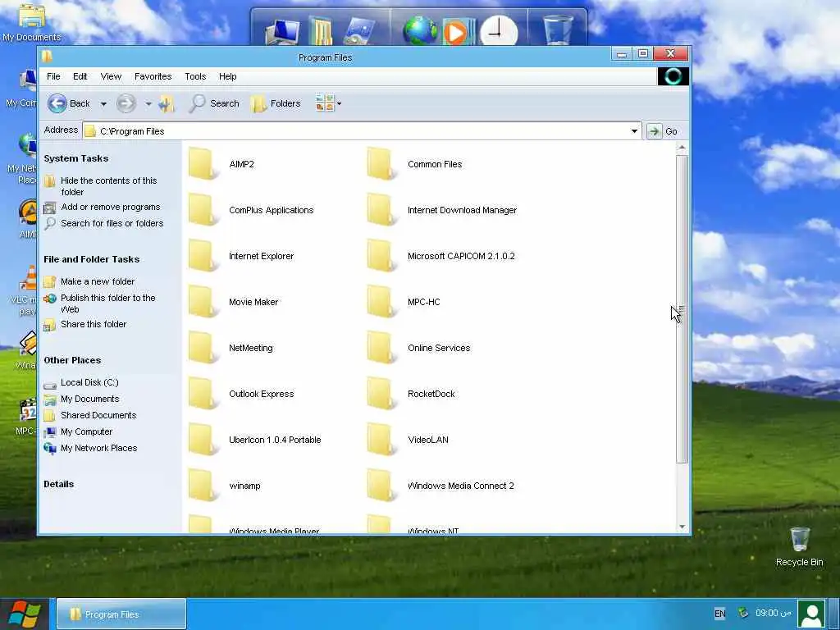
Task: Click Share this folder link
Action: 94,324
